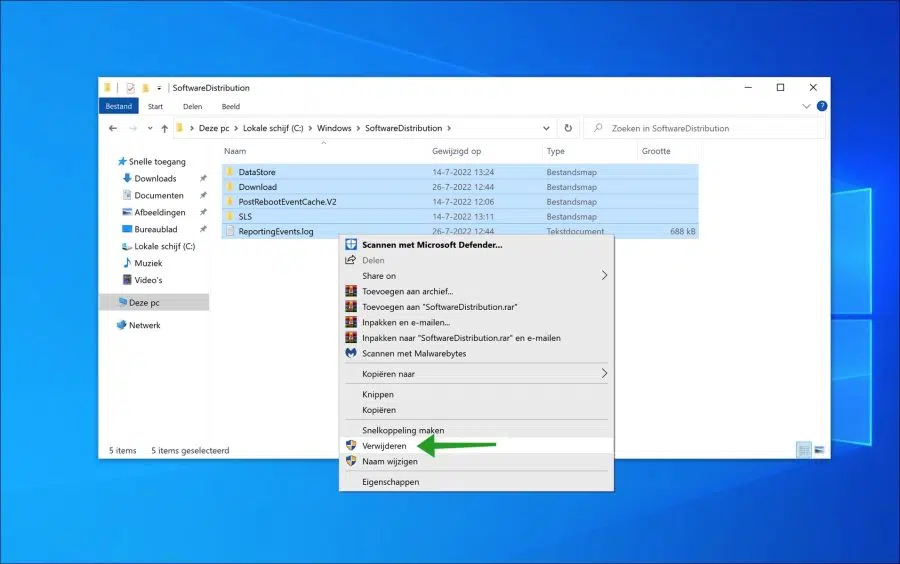Select the SLS folder icon
The width and height of the screenshot is (900, 564).
pos(230,216)
